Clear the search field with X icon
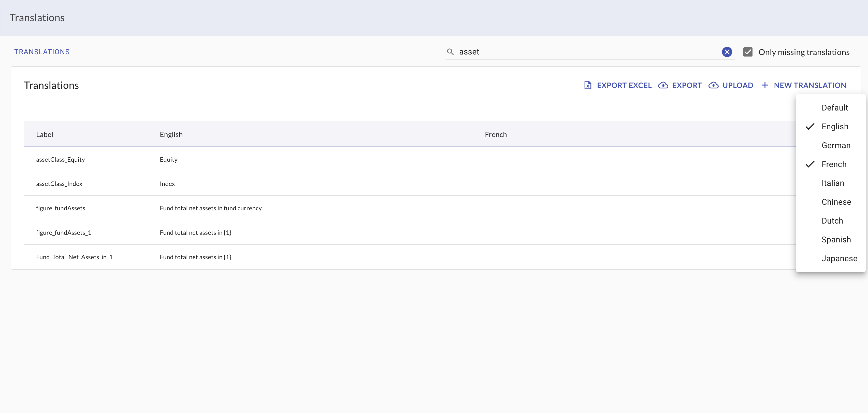Viewport: 868px width, 413px height. point(727,52)
